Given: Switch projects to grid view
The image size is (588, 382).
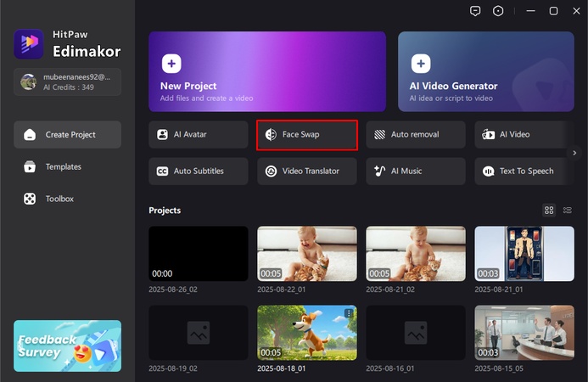Looking at the screenshot, I should (x=549, y=211).
